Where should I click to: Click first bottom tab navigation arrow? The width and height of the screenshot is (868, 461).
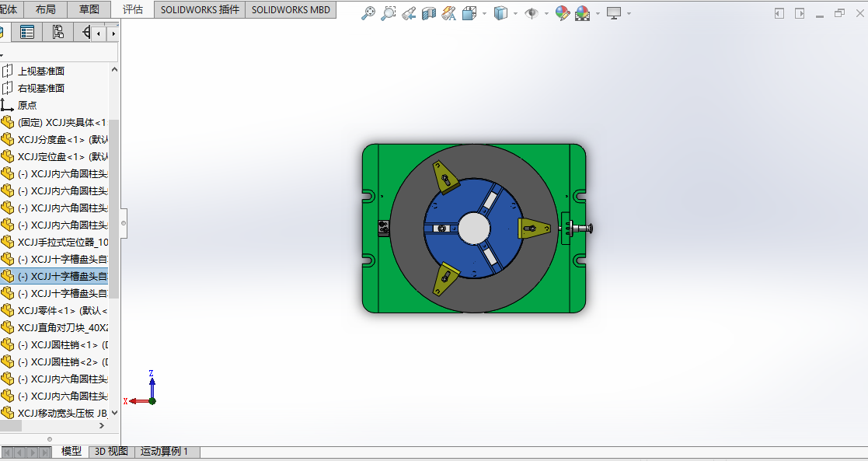7,452
